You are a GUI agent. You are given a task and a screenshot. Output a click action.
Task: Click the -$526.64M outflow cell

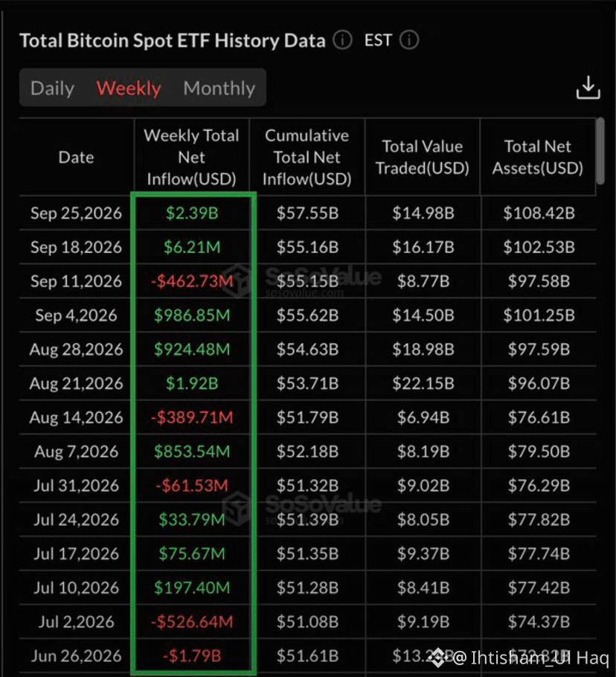tap(192, 622)
